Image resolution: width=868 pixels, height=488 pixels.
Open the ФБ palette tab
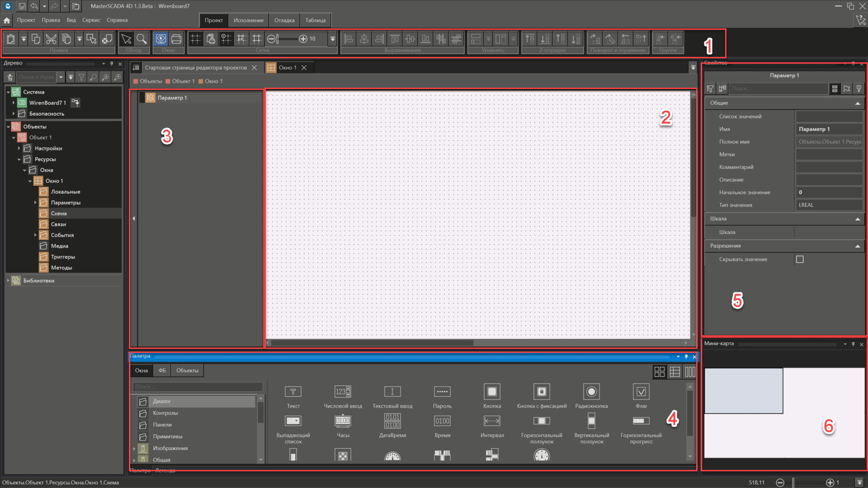tap(162, 371)
